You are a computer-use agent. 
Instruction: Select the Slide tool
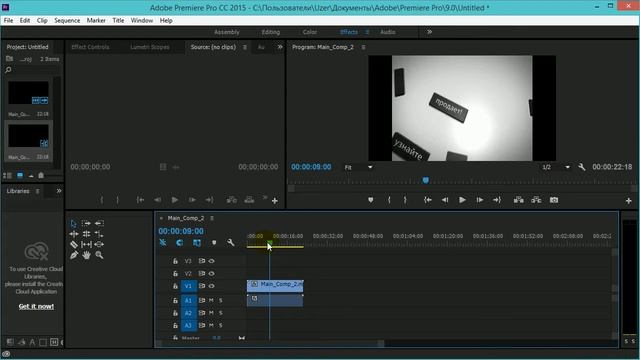(99, 244)
